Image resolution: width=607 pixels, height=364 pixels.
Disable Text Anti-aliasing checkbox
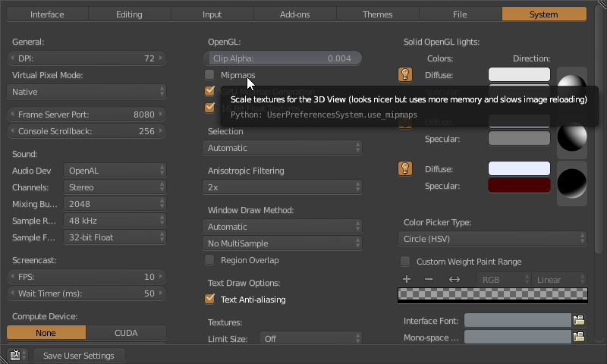(x=209, y=299)
